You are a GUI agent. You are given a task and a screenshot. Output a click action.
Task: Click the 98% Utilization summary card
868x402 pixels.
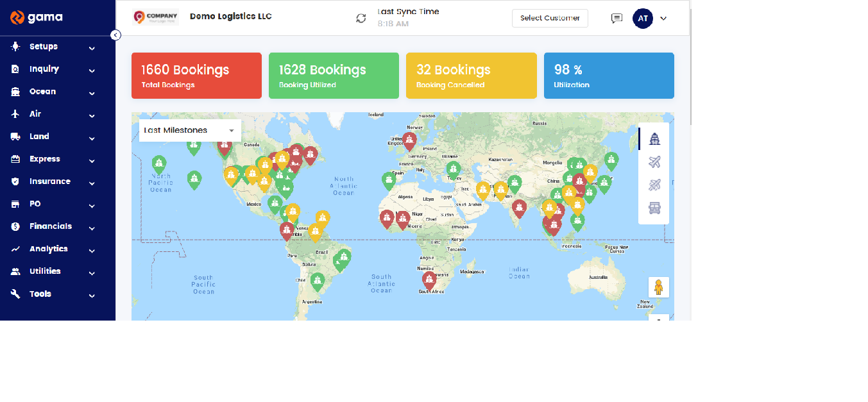(608, 75)
